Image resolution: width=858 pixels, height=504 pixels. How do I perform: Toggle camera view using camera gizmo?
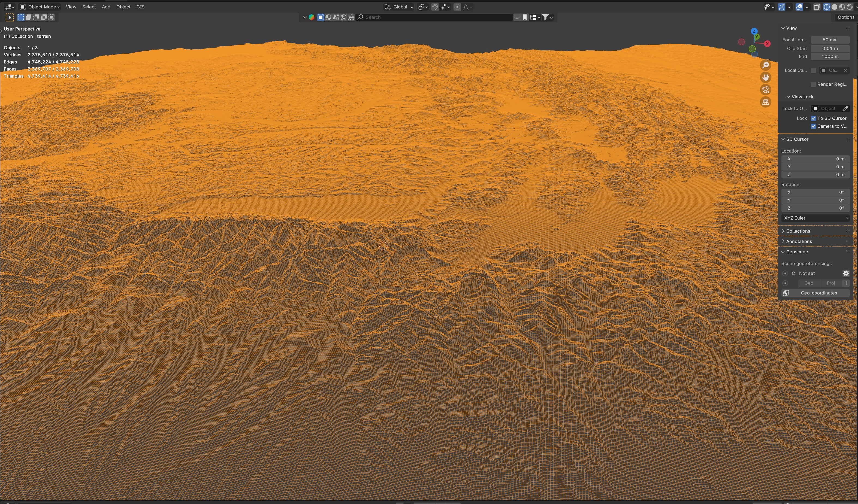tap(765, 90)
